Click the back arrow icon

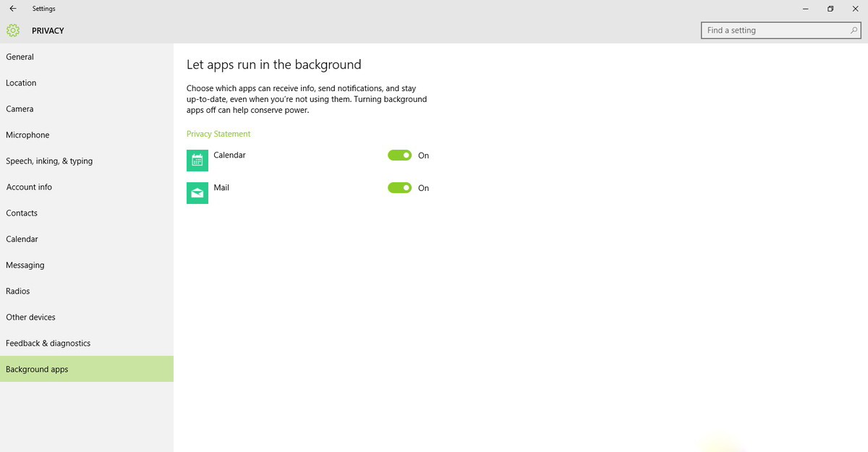(13, 9)
